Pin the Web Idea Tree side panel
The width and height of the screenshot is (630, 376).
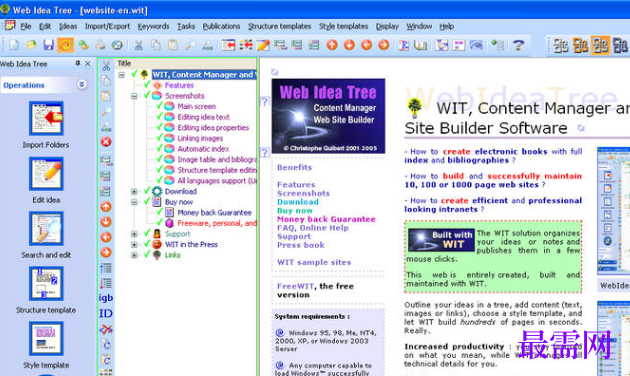[x=78, y=63]
